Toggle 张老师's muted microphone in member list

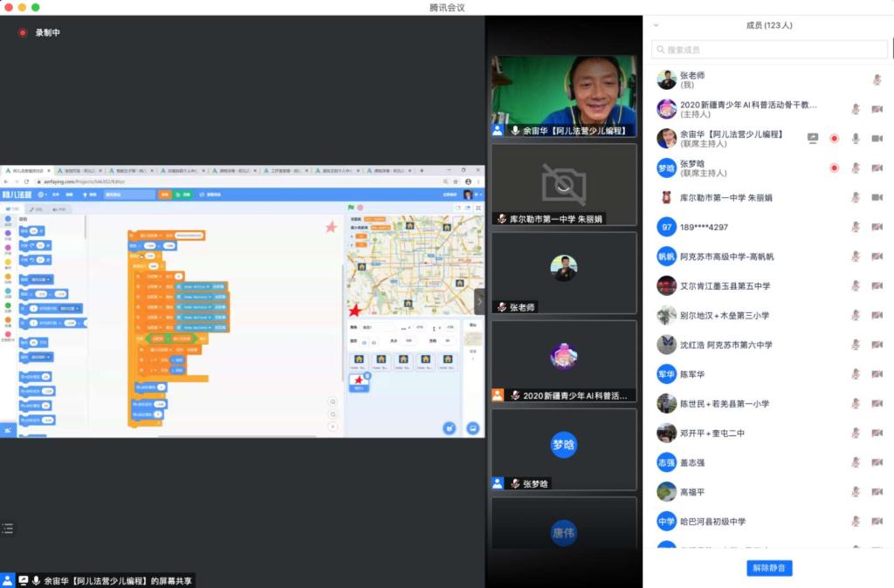[x=877, y=79]
